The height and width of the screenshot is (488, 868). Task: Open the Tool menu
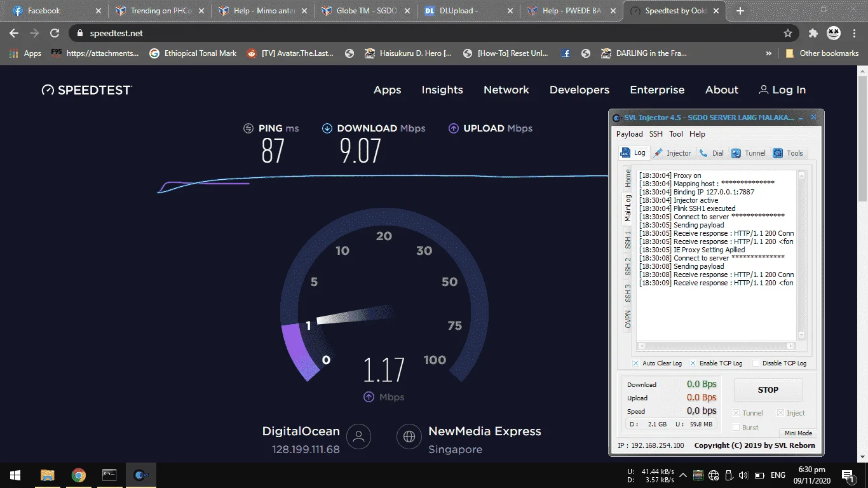(x=676, y=134)
